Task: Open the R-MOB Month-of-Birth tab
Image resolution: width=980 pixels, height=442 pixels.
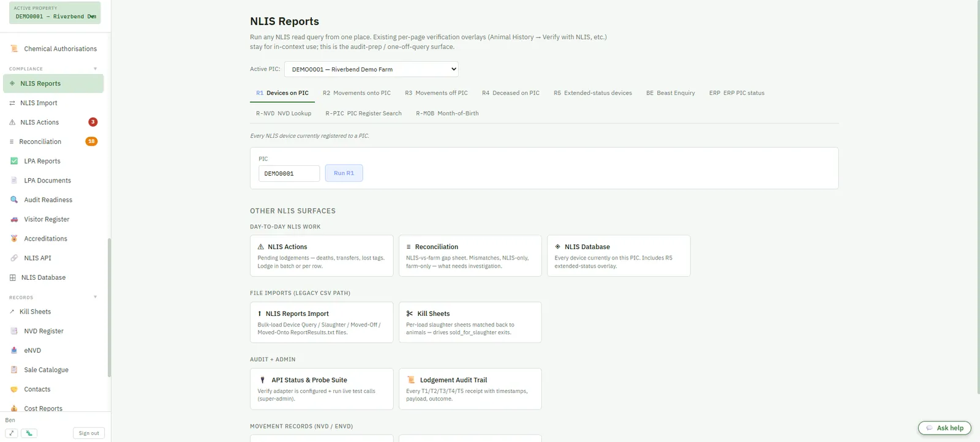Action: 448,113
